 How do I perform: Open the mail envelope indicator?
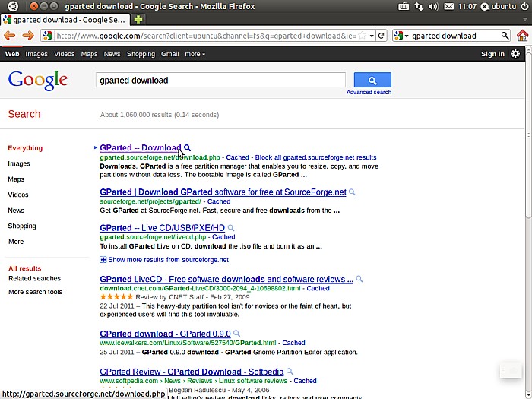(x=448, y=6)
